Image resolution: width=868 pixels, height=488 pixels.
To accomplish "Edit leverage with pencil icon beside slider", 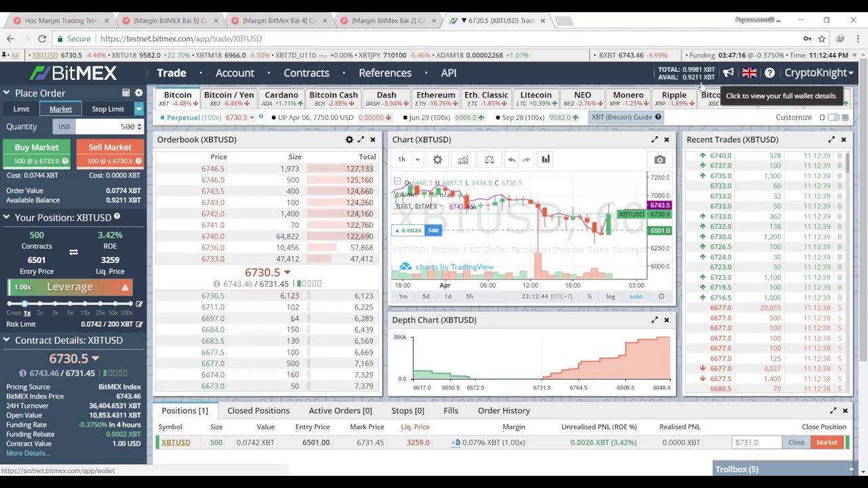I will coord(139,304).
